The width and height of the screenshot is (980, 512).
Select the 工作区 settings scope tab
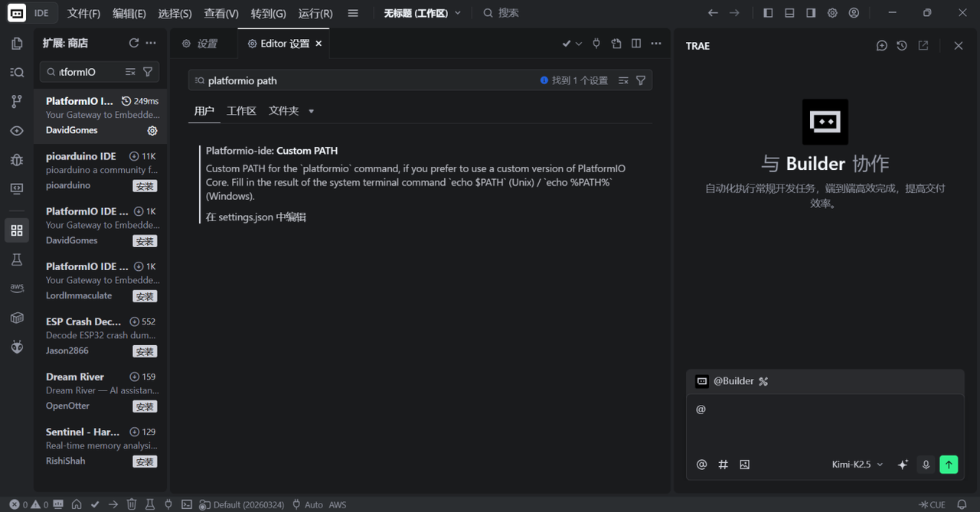click(241, 111)
